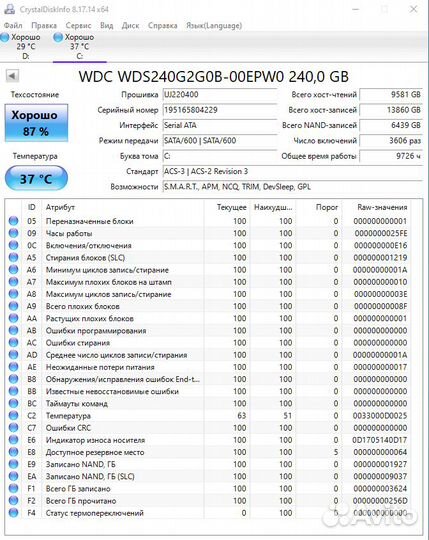Click status icon for Неожиданные потери питания
This screenshot has width=429, height=540.
pyautogui.click(x=13, y=367)
